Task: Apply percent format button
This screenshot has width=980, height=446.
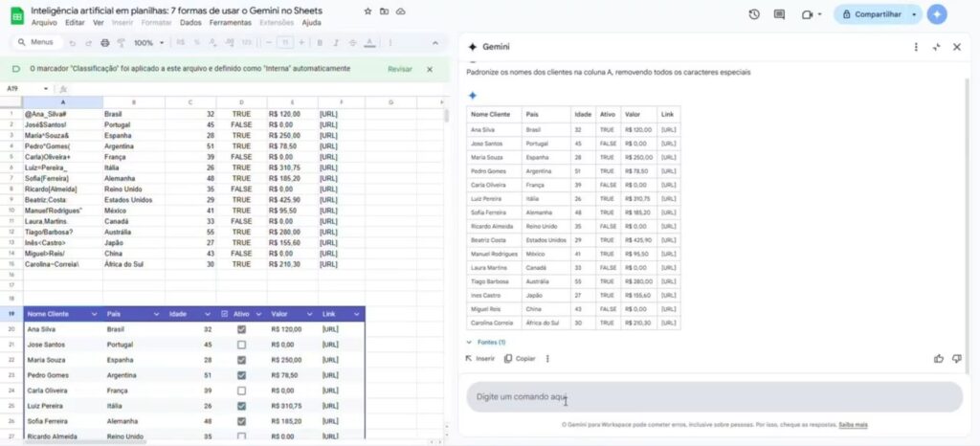Action: [197, 43]
